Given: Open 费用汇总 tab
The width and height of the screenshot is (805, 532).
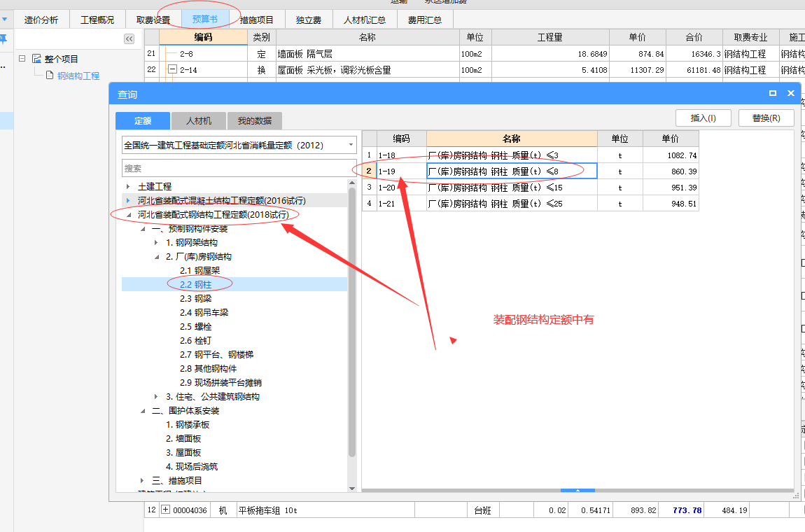Looking at the screenshot, I should [425, 20].
